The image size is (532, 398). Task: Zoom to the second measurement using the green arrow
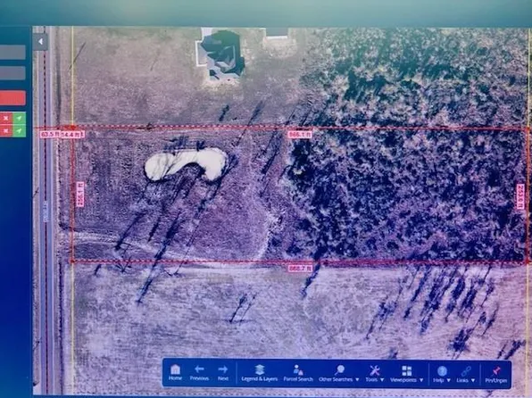[20, 130]
